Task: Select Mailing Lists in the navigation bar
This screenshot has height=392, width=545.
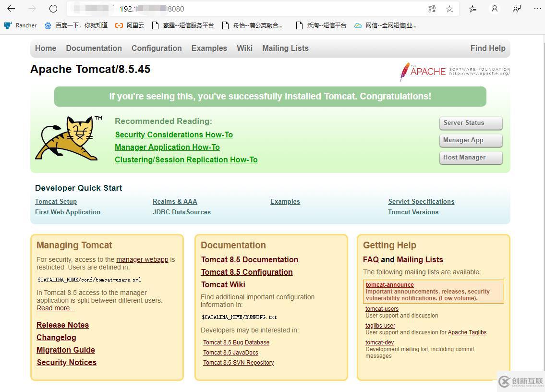Action: [x=285, y=48]
